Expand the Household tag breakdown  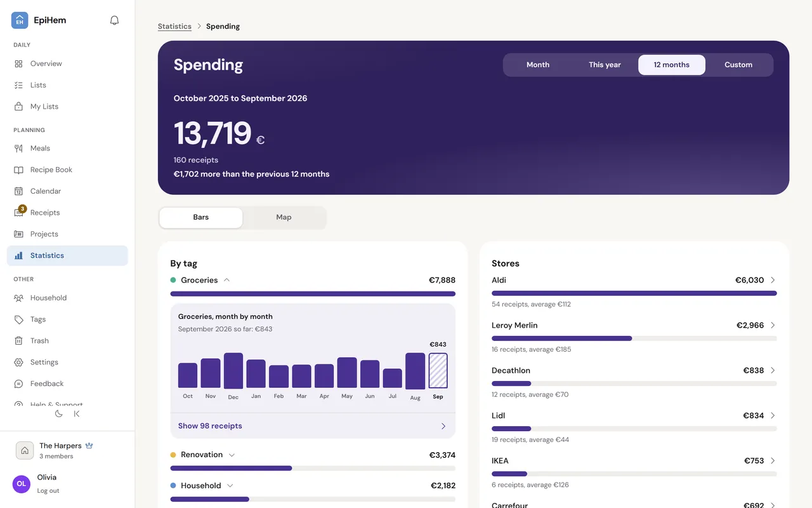230,486
